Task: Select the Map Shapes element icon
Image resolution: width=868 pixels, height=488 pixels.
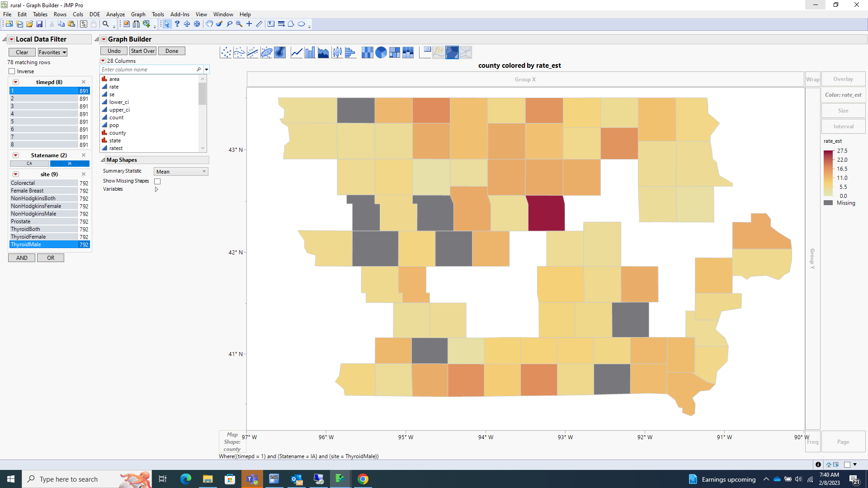Action: [453, 52]
